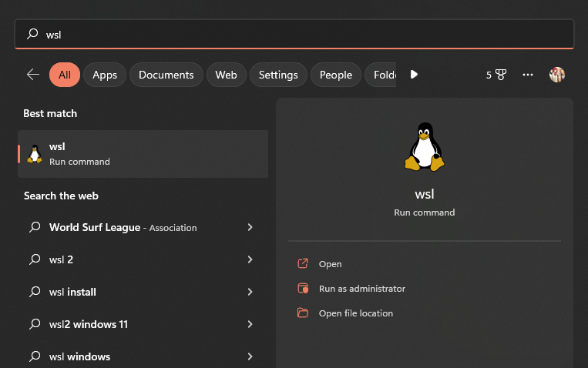This screenshot has height=368, width=588.
Task: Click the search magnifier icon in search box
Action: [32, 34]
